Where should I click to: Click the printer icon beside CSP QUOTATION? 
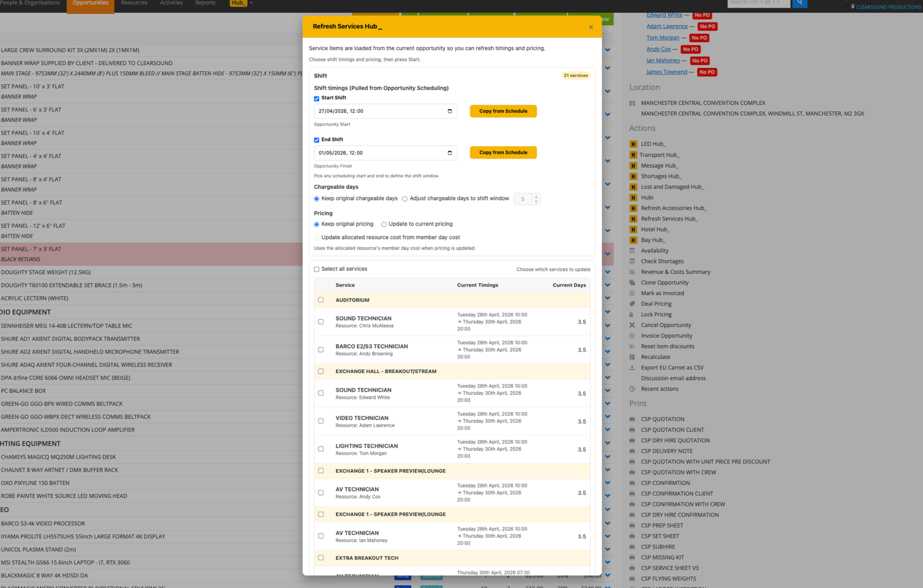click(632, 419)
